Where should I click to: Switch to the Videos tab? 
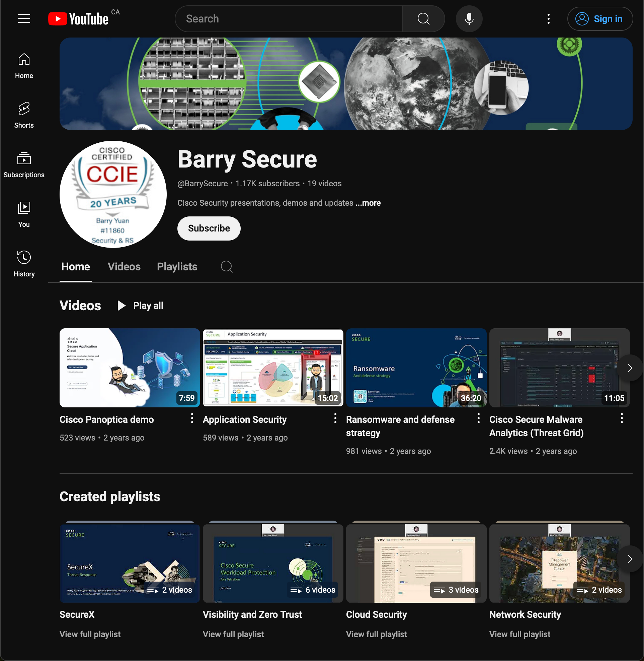124,267
